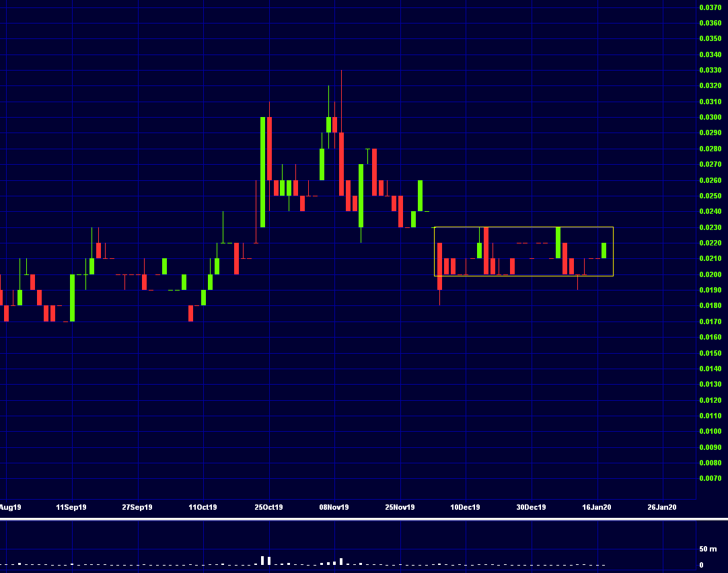Viewport: 728px width, 573px height.
Task: Click the 0.0150 price axis label
Action: pos(711,354)
